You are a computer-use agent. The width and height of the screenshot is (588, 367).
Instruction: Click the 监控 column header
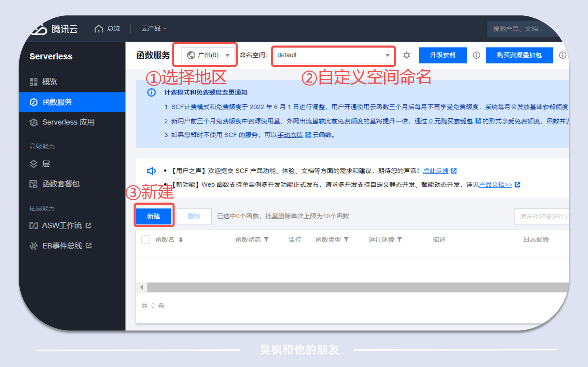pyautogui.click(x=295, y=240)
